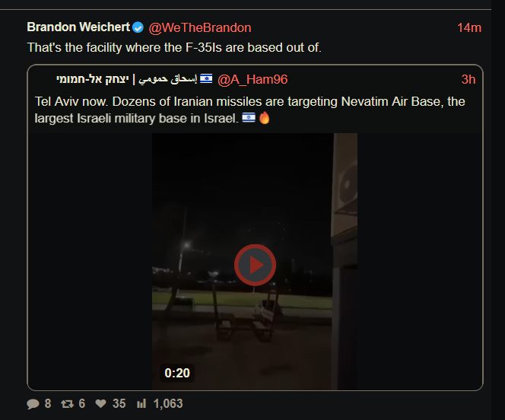Click the reply speech bubble icon
This screenshot has height=420, width=505.
[x=33, y=403]
